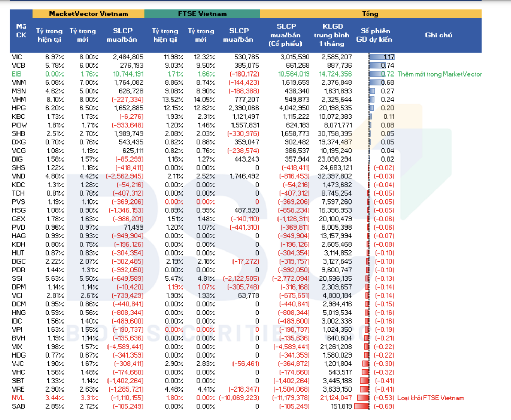The image size is (511, 420).
Task: Click the Số phiên GD dự kiến header
Action: pos(374,35)
